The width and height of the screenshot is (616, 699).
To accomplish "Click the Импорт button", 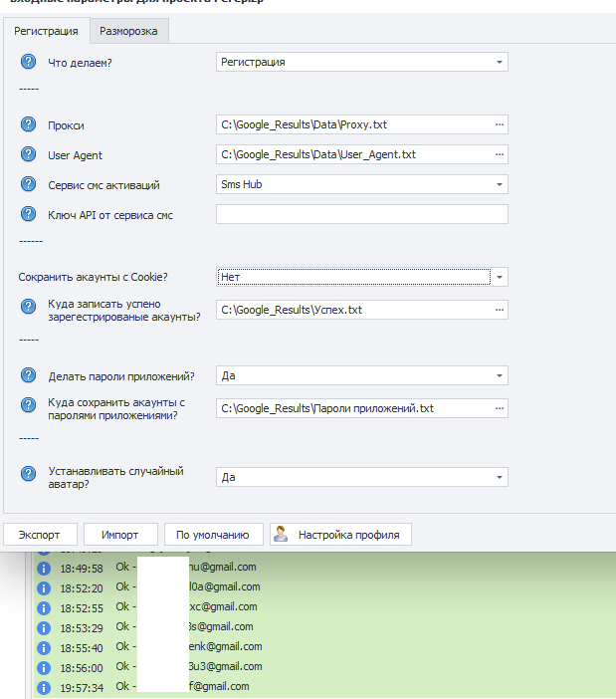I will [120, 534].
